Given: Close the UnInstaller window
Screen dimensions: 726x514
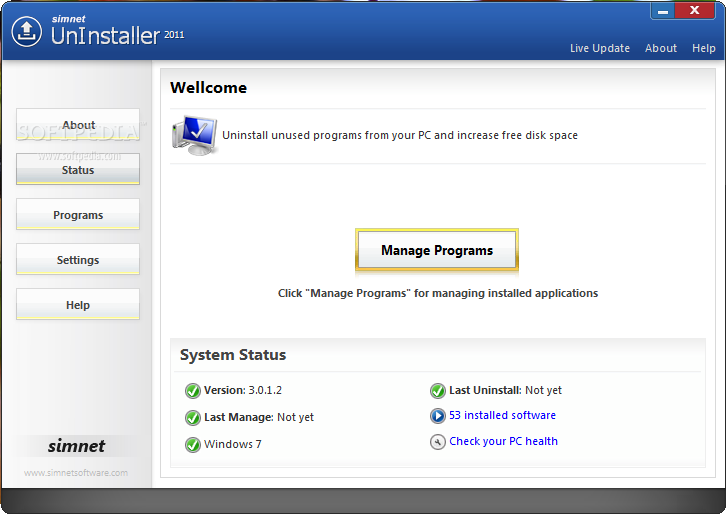Looking at the screenshot, I should (x=695, y=11).
